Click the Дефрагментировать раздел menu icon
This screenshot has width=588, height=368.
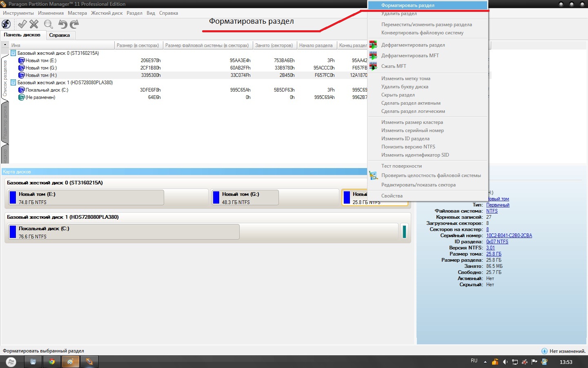tap(373, 45)
